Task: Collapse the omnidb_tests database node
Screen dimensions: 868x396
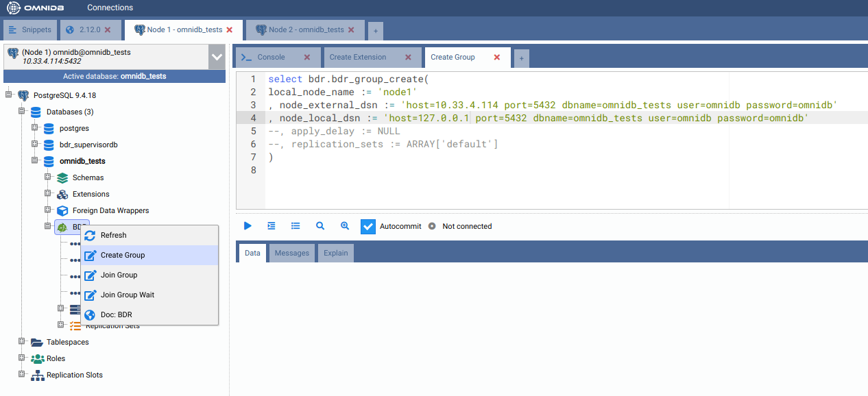Action: tap(35, 160)
